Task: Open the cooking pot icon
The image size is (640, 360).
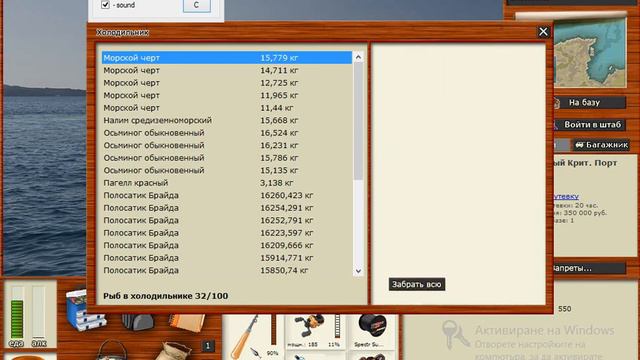Action: tap(113, 351)
